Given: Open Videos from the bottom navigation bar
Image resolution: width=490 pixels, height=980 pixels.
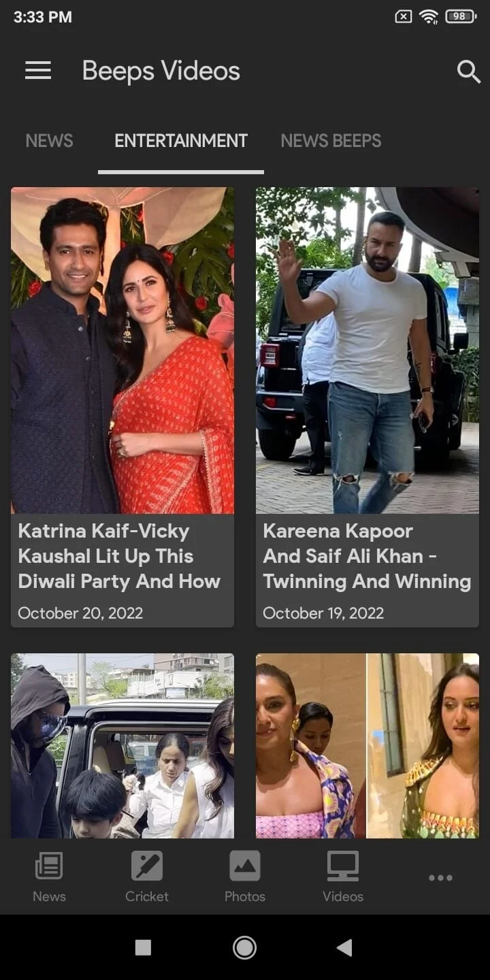Looking at the screenshot, I should point(343,877).
